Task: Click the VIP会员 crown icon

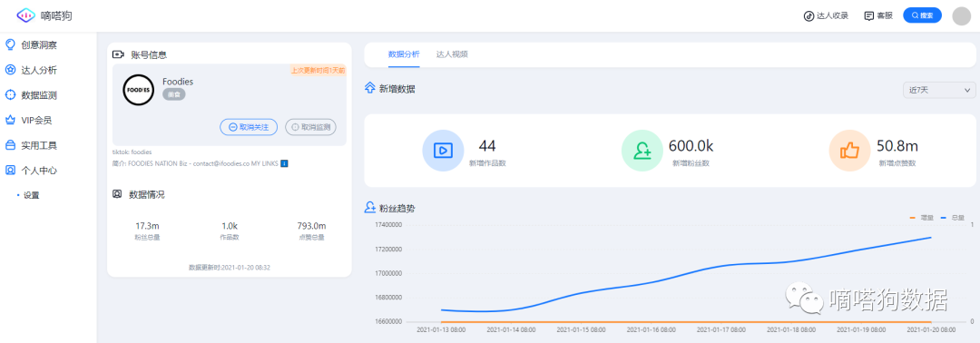Action: tap(10, 120)
